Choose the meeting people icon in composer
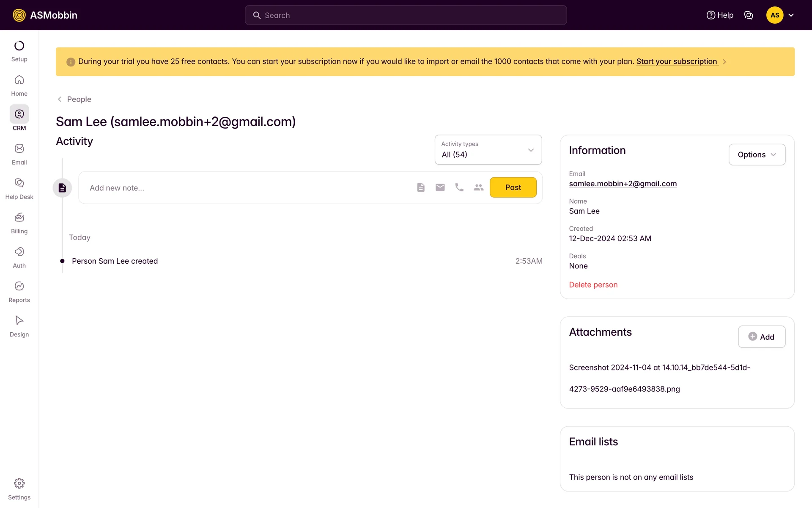812x508 pixels. 478,188
